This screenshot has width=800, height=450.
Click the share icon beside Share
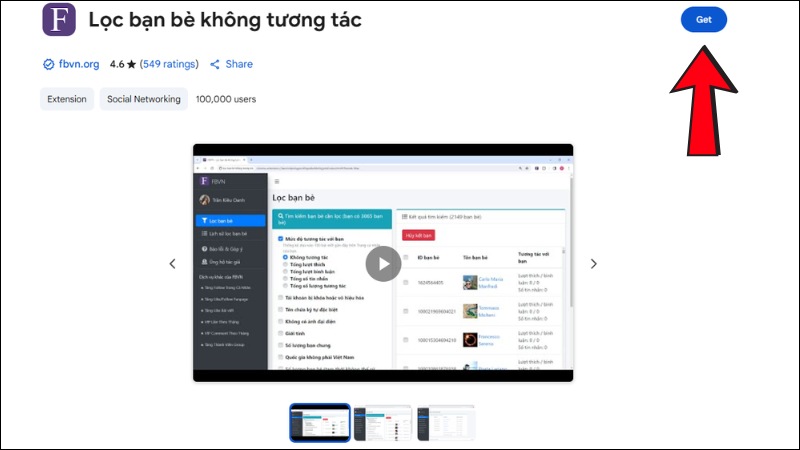click(x=215, y=64)
